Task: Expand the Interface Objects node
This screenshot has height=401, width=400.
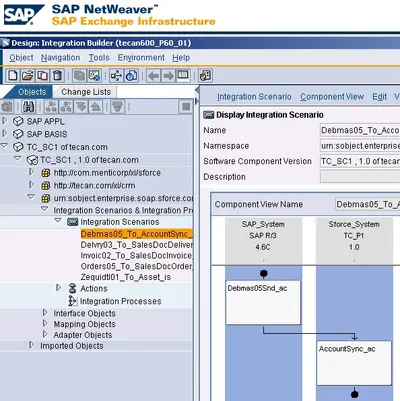Action: 45,313
